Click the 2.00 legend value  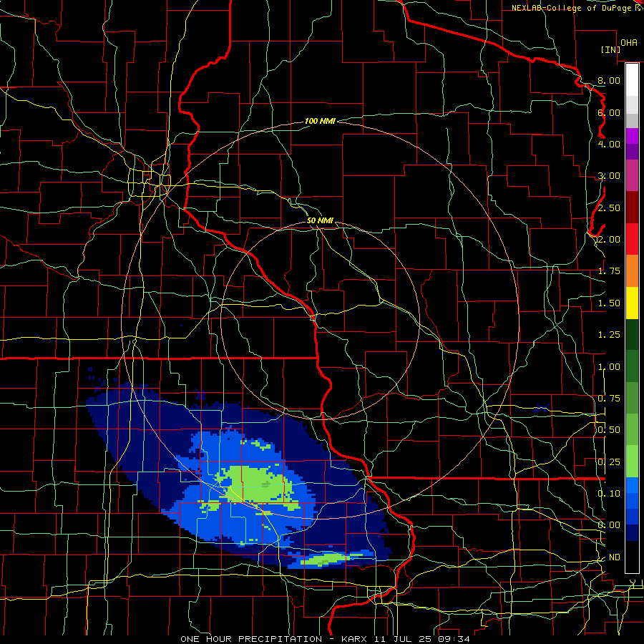609,240
